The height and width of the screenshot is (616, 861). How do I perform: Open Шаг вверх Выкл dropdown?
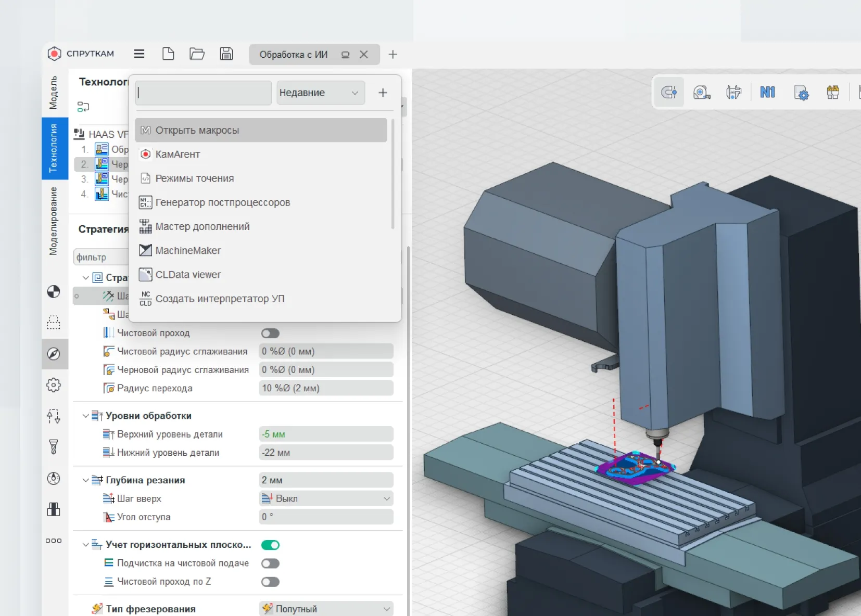point(326,498)
